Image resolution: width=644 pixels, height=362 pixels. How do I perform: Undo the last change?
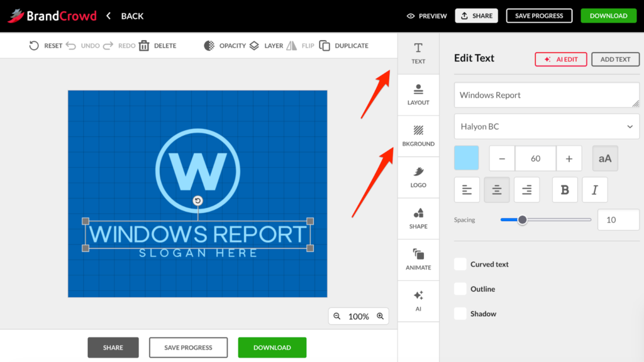[x=71, y=45]
